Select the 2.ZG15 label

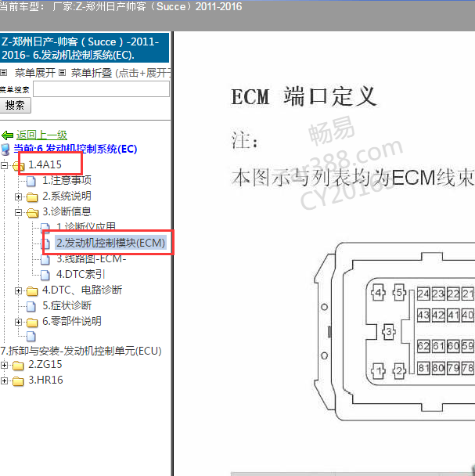click(45, 364)
